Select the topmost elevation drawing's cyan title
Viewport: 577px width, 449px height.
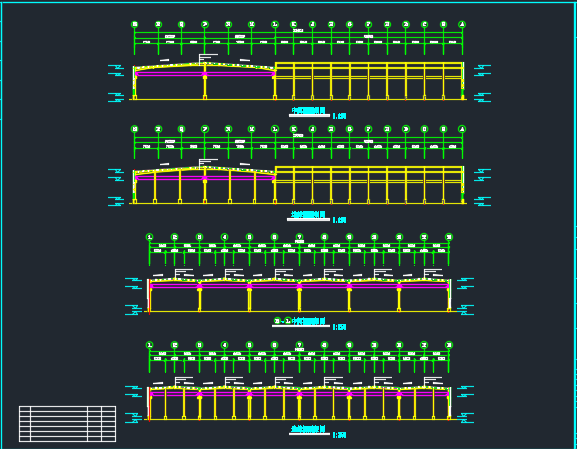pyautogui.click(x=309, y=110)
